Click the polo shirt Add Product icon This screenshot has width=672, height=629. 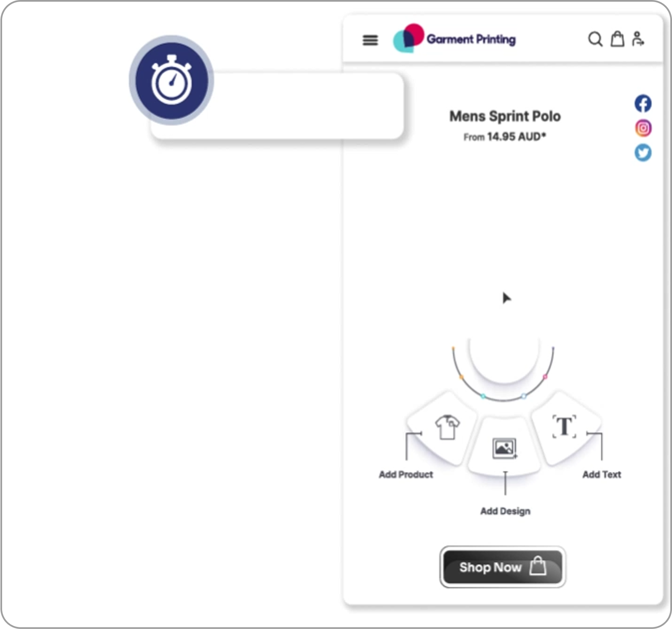pos(447,428)
